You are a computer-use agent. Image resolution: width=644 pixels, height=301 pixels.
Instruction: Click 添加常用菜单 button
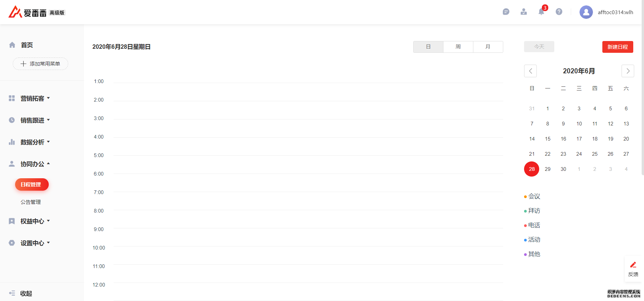(x=40, y=64)
